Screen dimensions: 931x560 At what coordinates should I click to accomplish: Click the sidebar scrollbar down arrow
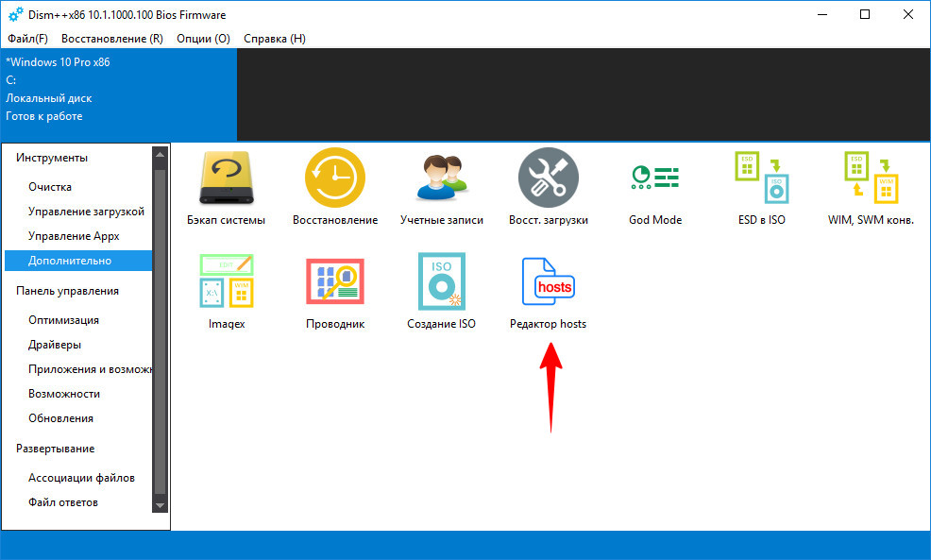click(160, 505)
